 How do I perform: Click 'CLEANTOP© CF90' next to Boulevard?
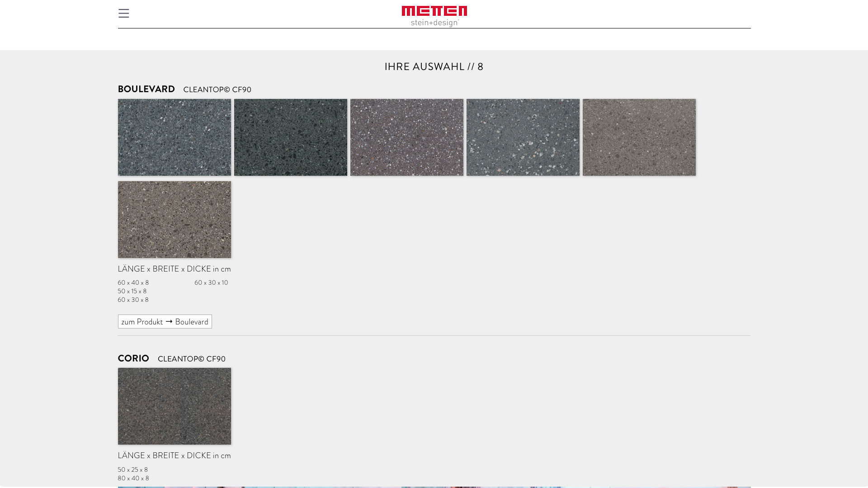click(x=217, y=89)
